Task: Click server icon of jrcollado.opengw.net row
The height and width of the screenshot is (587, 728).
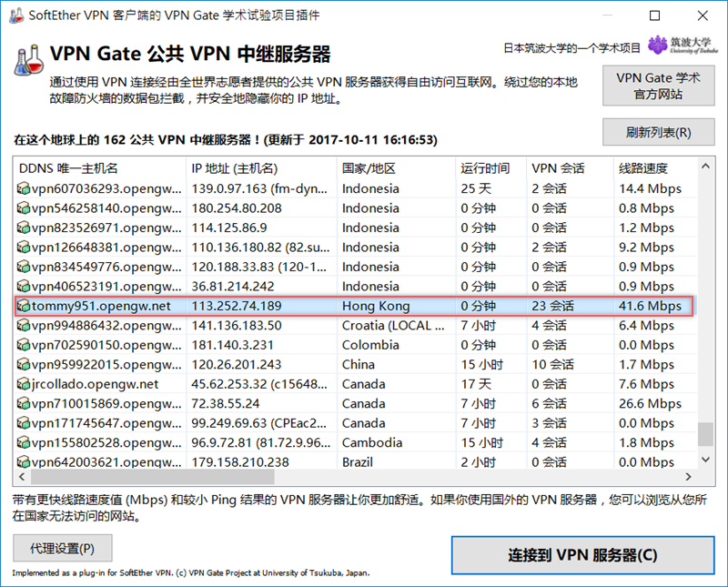Action: click(x=24, y=384)
